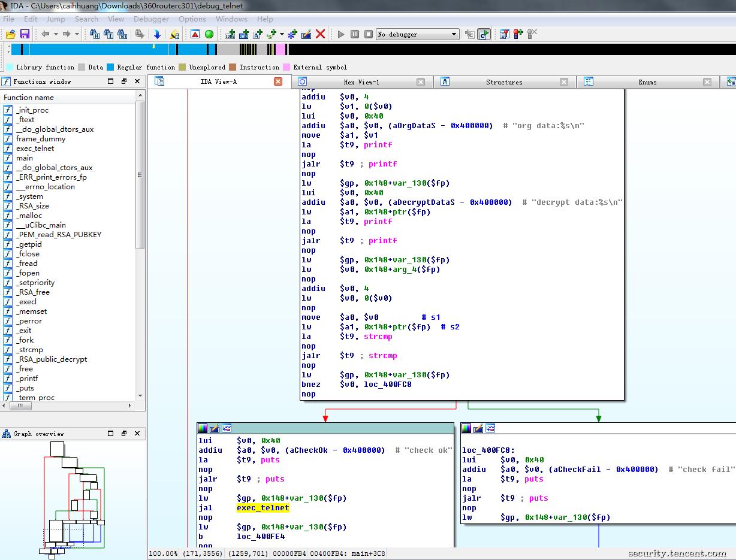
Task: Click the save floppy disk icon
Action: [x=25, y=34]
